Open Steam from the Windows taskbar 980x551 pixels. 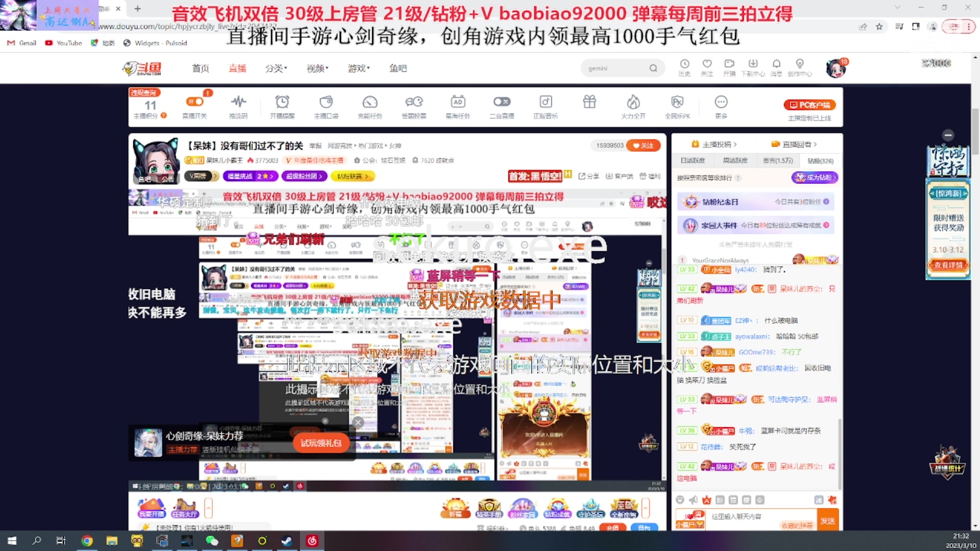(287, 541)
